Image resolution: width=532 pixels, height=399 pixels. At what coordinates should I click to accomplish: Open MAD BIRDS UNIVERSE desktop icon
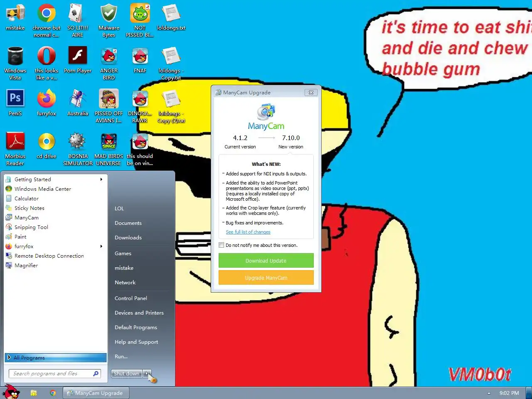click(108, 149)
